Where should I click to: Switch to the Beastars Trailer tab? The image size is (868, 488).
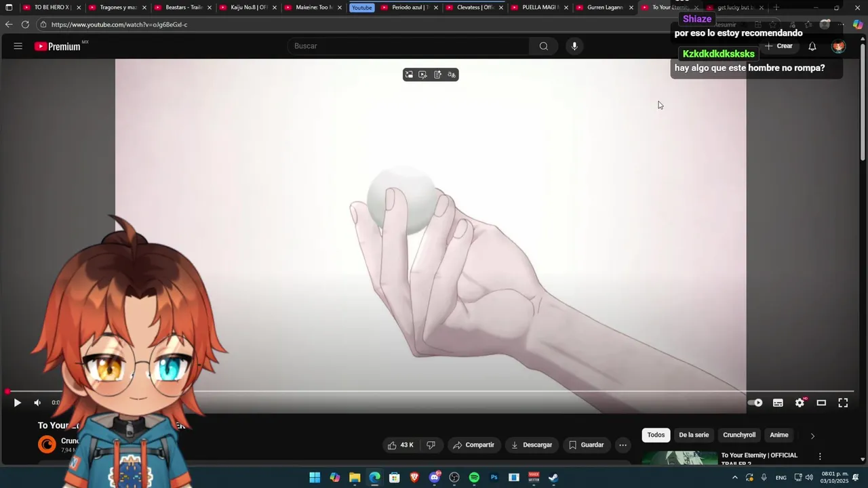(183, 7)
